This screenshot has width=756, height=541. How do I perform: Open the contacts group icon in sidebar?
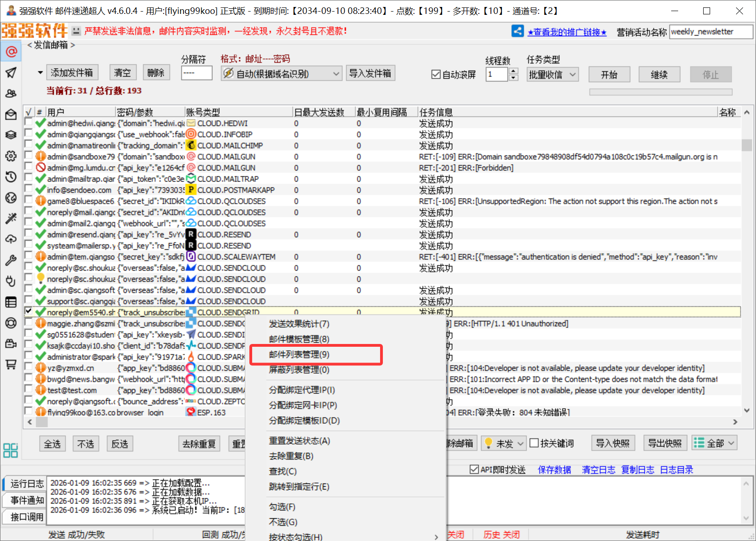[11, 94]
